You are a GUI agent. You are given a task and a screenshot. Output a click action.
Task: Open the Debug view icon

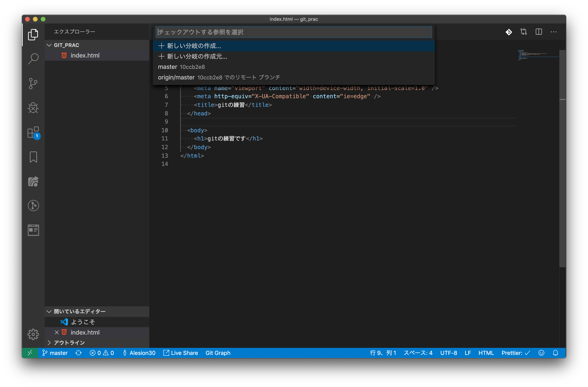33,108
